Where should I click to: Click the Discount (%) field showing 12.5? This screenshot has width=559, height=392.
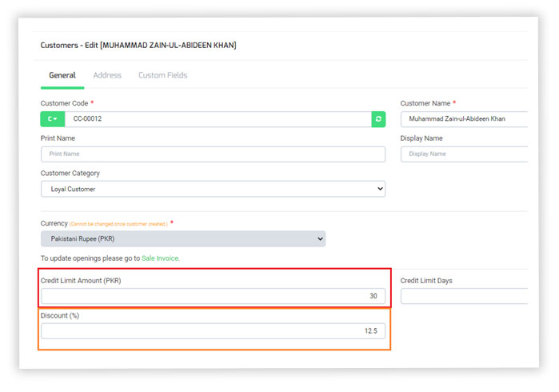pyautogui.click(x=213, y=331)
